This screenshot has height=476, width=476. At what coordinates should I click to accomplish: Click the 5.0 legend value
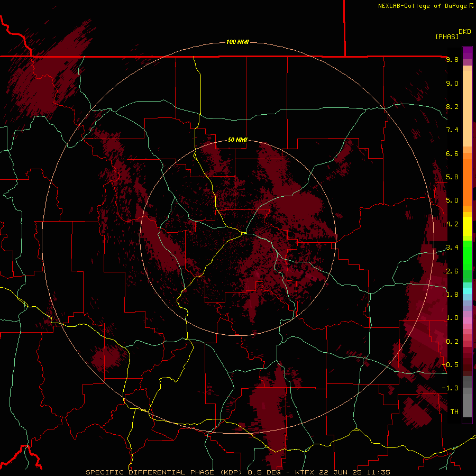click(x=452, y=200)
